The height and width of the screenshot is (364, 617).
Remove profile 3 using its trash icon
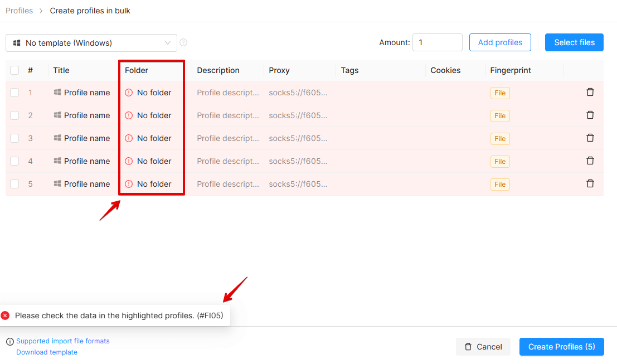(x=590, y=138)
